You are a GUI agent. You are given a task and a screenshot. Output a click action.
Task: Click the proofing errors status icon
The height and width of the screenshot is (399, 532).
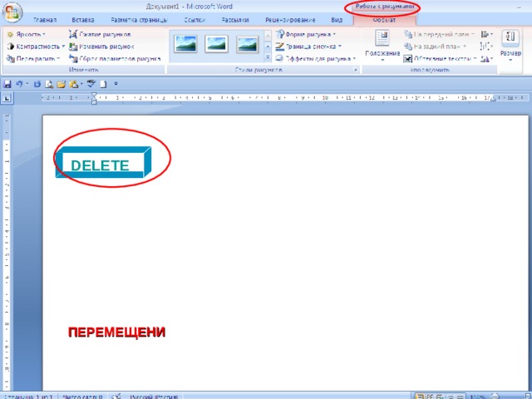point(116,397)
